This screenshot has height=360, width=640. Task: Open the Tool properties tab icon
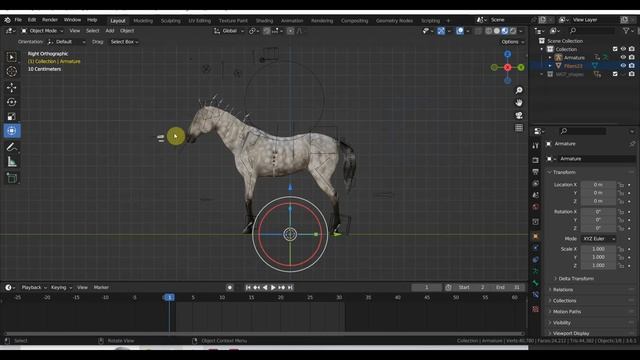coord(536,146)
